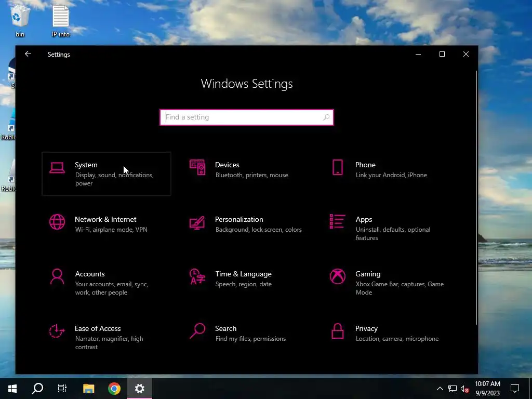Click the Devices category title
The image size is (532, 399).
tap(227, 165)
